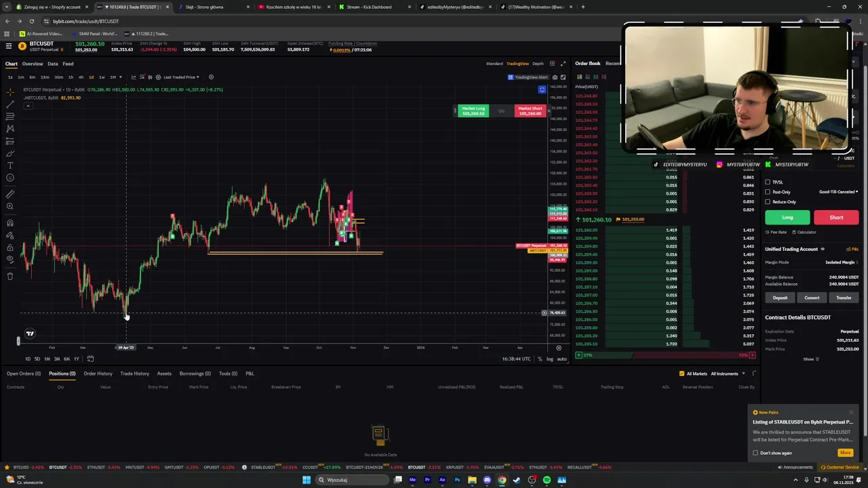Switch to the Feed tab
Screen dimensions: 868x488
(x=68, y=64)
